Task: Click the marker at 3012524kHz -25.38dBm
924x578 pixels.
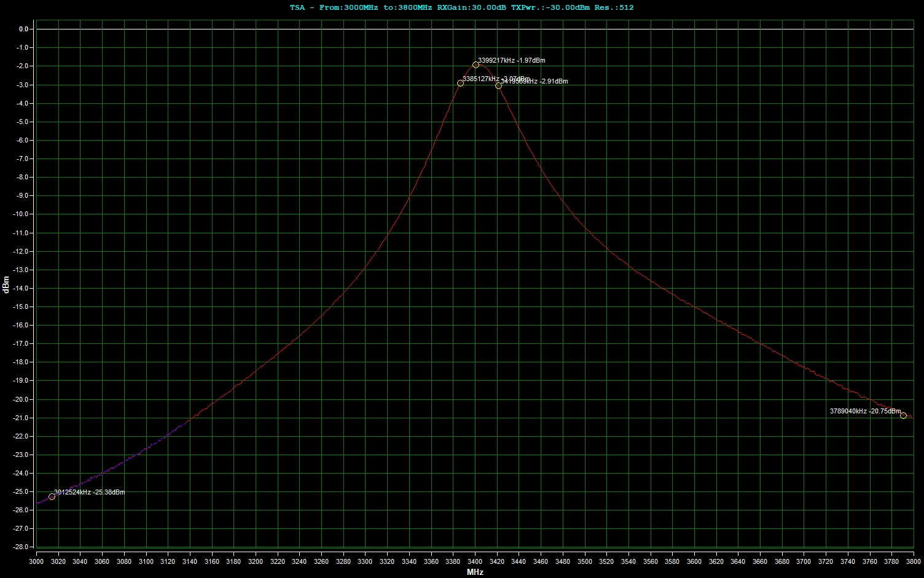Action: tap(52, 496)
